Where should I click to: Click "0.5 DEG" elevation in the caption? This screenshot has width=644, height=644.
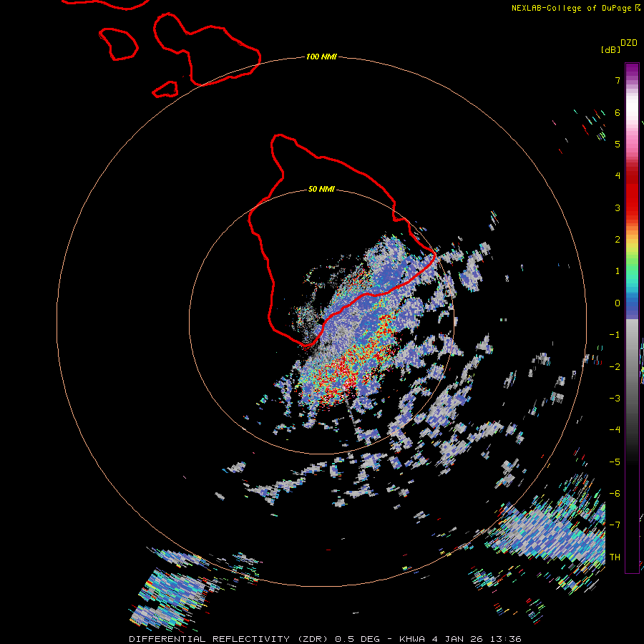click(x=358, y=639)
